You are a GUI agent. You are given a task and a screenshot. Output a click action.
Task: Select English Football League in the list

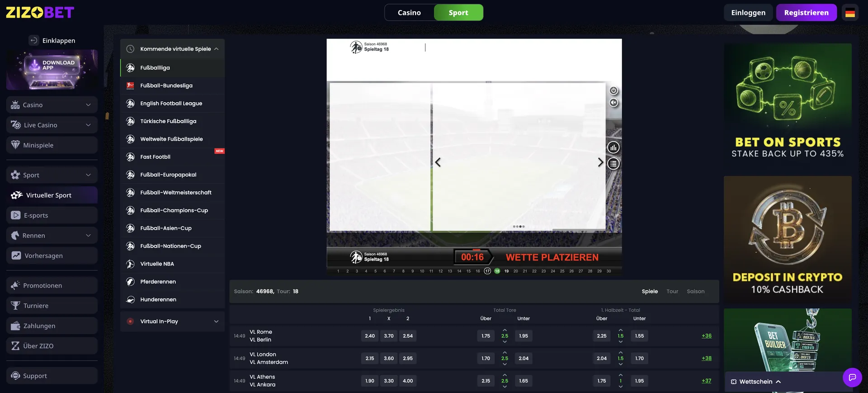coord(172,103)
